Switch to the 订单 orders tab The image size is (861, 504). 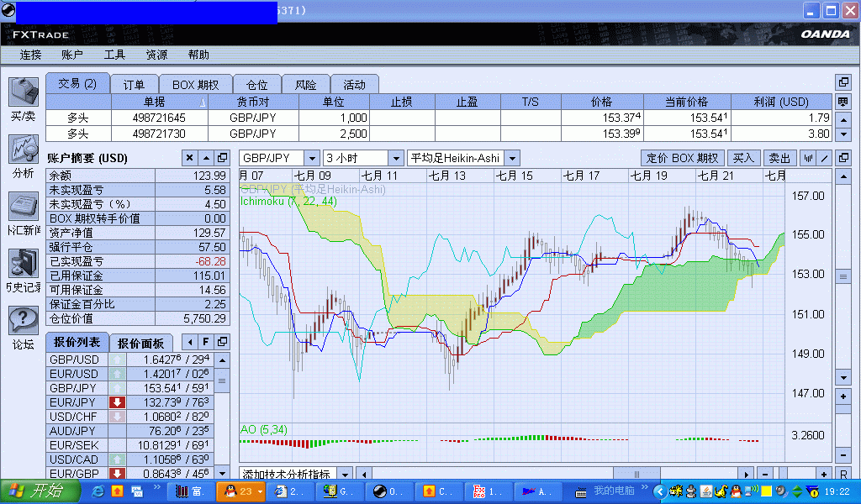134,84
